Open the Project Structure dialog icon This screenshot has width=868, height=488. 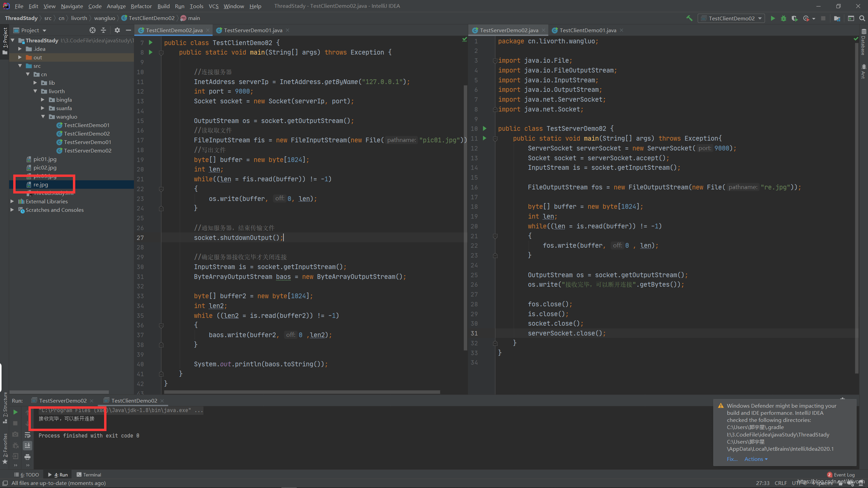pos(837,18)
